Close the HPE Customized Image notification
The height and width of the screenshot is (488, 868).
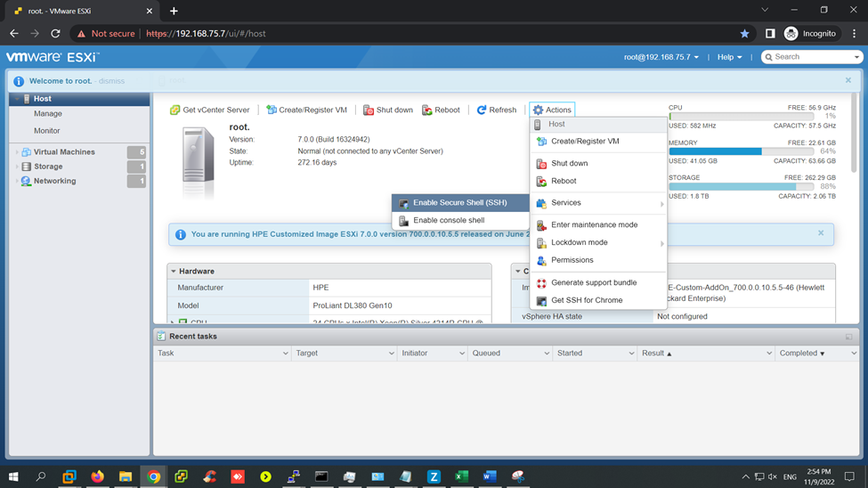(821, 233)
